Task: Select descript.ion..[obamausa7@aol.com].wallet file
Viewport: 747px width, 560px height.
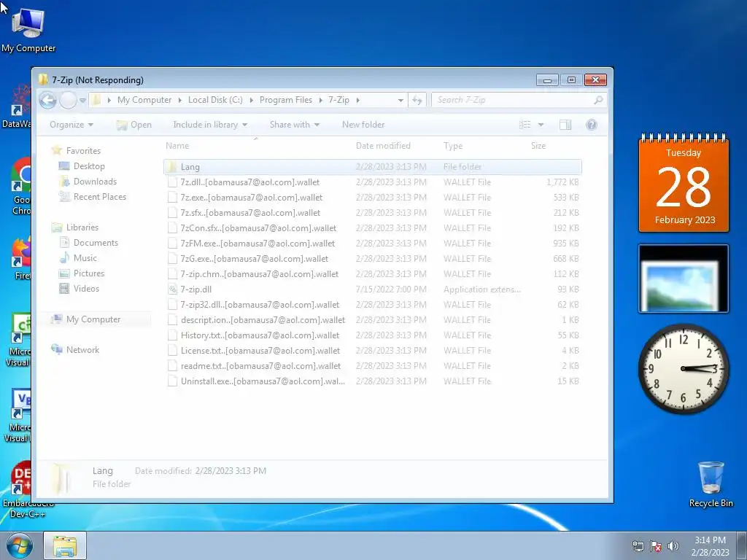Action: (373, 319)
